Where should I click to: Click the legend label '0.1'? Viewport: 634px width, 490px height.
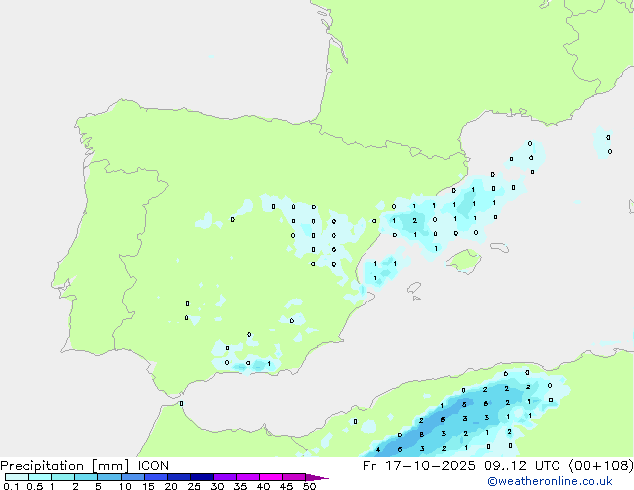point(11,486)
